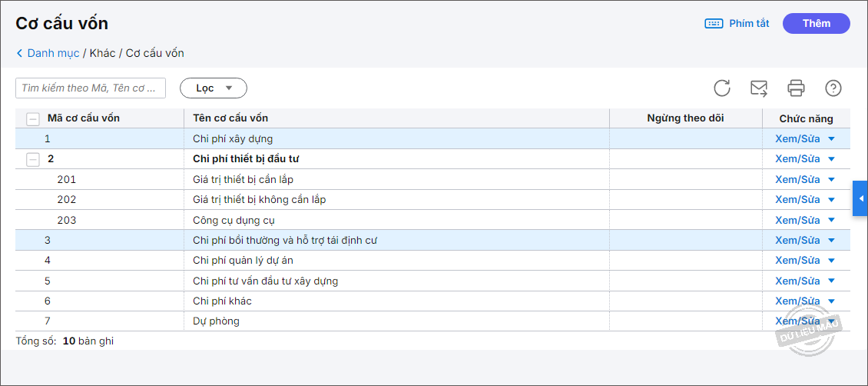Click Phím tắt link
Image resolution: width=868 pixels, height=386 pixels.
pos(749,24)
